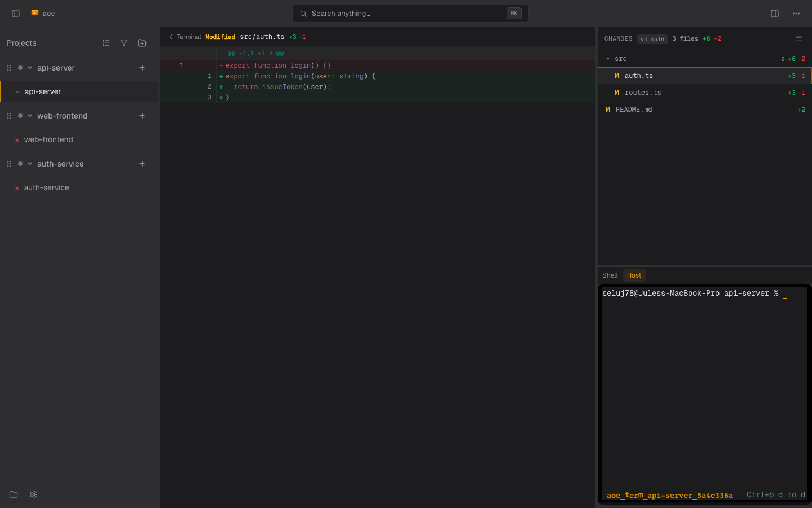This screenshot has height=508, width=812.
Task: Open routes.ts in the changes list
Action: pos(704,93)
